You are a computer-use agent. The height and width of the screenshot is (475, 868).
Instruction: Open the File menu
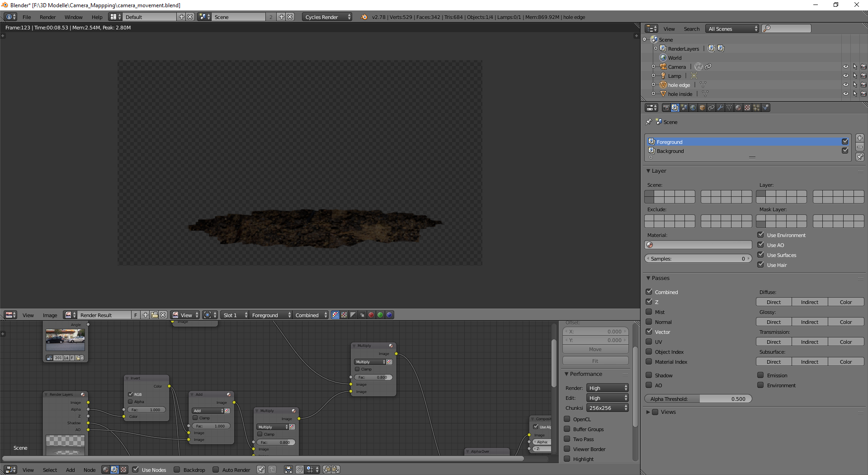[x=27, y=17]
